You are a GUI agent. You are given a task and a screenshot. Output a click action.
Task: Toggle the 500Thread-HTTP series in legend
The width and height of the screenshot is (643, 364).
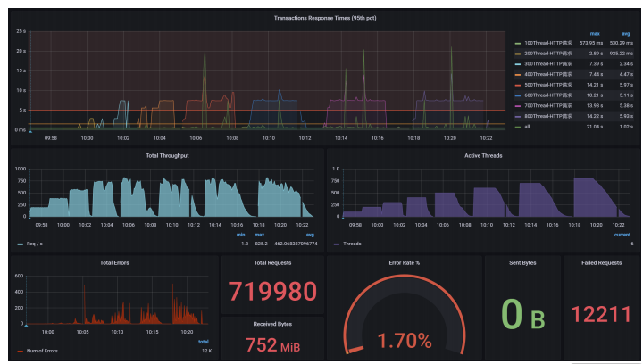547,85
